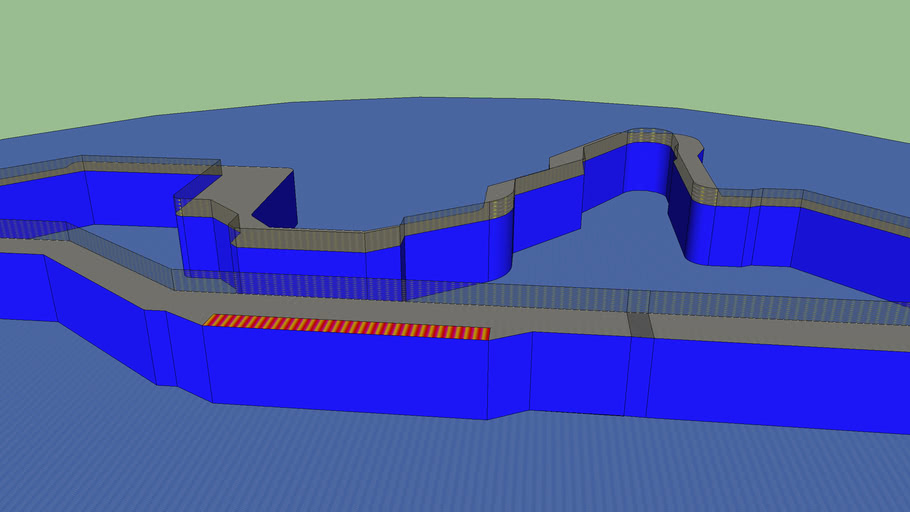Select the curved blue wall in the center
The width and height of the screenshot is (910, 512).
point(460,250)
